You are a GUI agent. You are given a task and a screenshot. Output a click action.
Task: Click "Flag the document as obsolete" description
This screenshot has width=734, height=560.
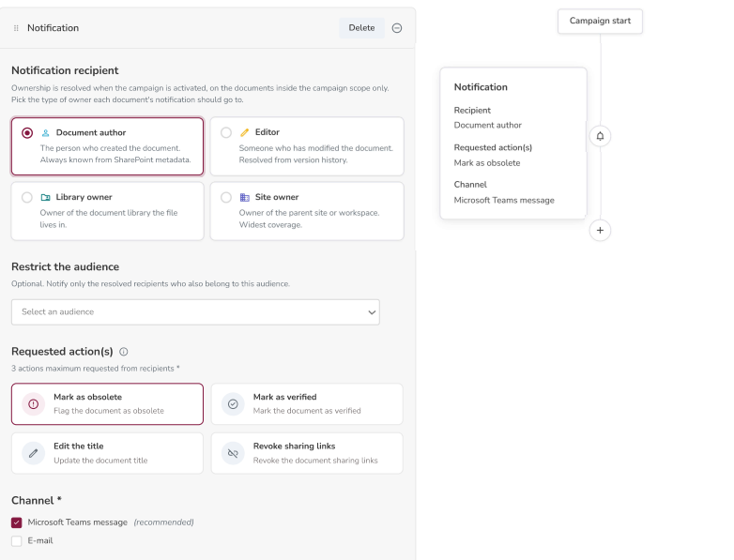point(109,411)
